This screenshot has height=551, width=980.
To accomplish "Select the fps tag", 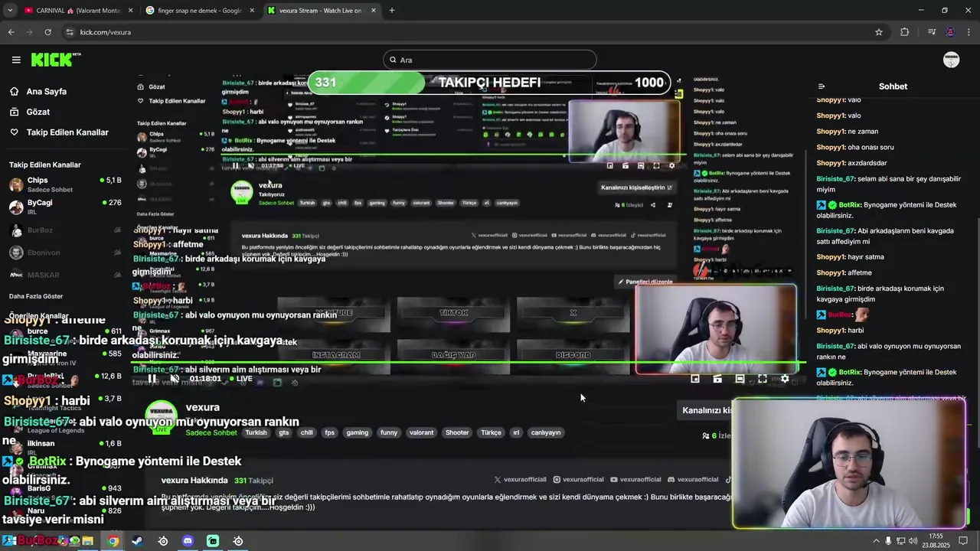I will [330, 432].
